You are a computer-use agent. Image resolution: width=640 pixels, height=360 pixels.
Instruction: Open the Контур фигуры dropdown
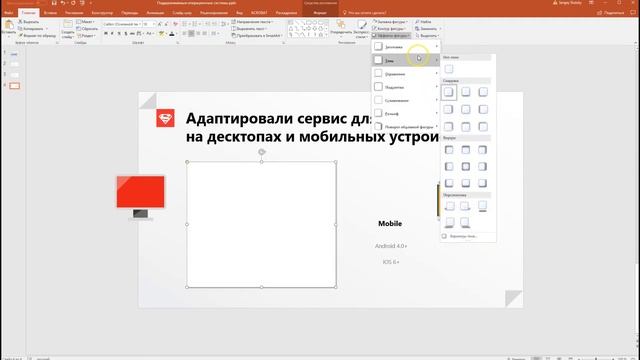[x=389, y=29]
